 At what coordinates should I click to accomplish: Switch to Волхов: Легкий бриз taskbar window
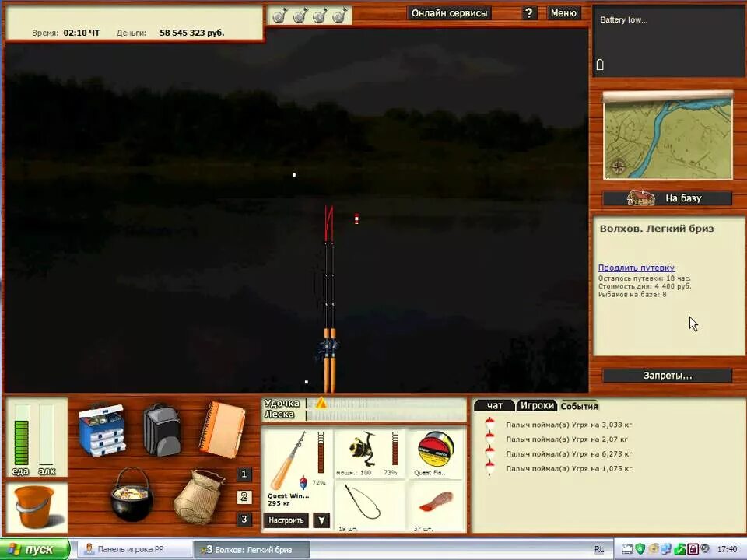[251, 550]
